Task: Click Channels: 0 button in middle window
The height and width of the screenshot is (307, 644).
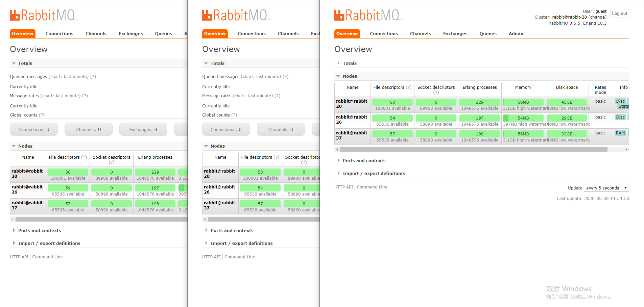Action: point(281,129)
